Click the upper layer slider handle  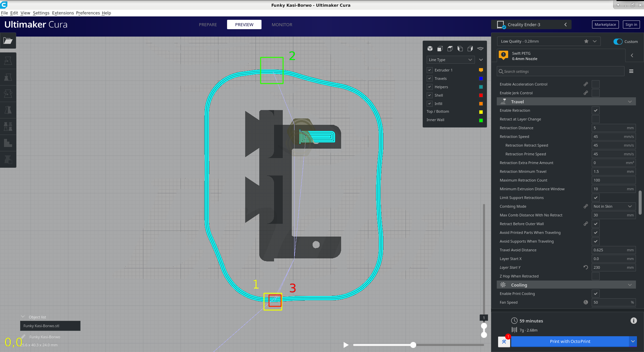(484, 326)
